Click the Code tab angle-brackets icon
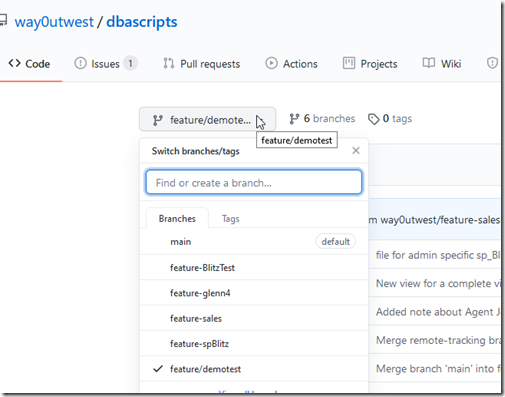 pos(14,63)
